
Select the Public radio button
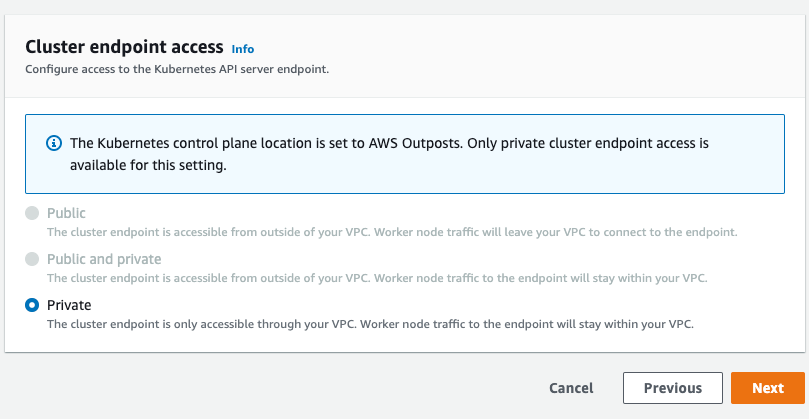32,213
